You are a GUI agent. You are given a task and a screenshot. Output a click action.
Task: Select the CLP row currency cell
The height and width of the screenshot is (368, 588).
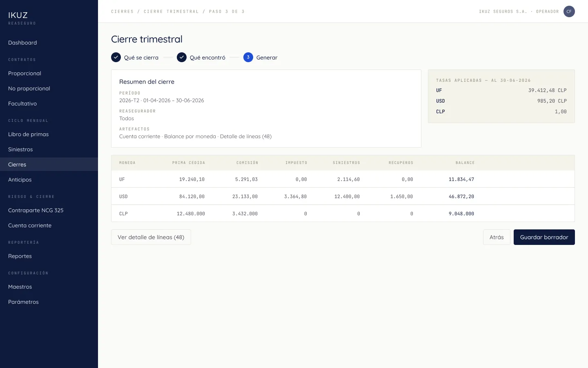(123, 214)
